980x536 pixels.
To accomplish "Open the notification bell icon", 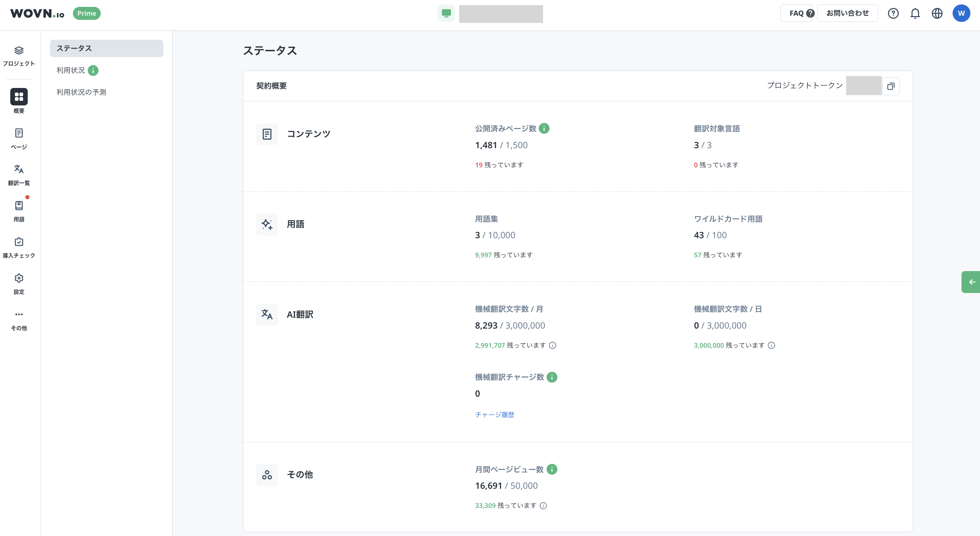I will point(915,13).
